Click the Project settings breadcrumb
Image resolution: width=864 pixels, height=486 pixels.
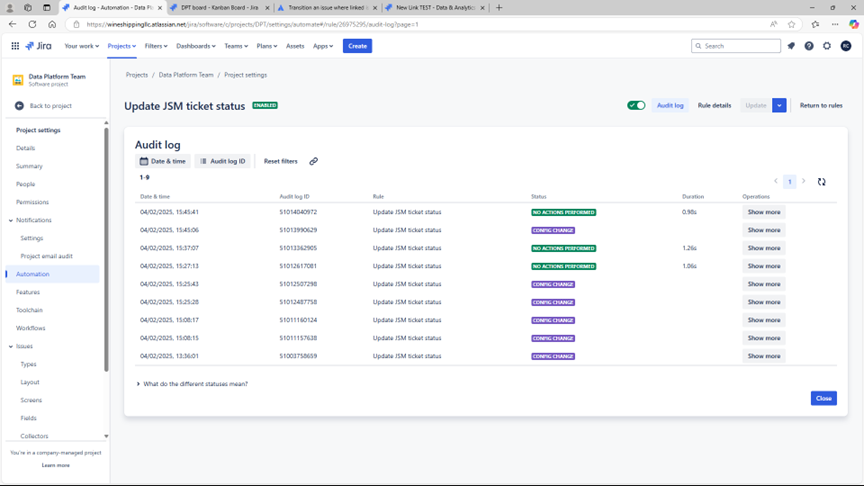coord(245,75)
